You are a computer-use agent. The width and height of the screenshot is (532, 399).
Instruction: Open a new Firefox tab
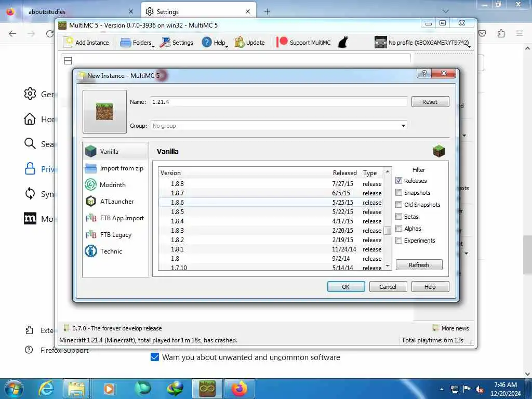[x=268, y=12]
